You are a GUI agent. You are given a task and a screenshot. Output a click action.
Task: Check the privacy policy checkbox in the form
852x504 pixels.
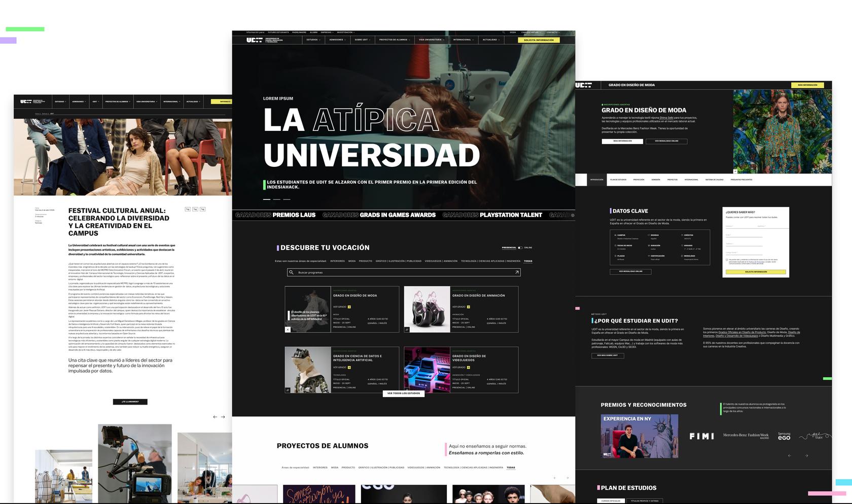727,260
